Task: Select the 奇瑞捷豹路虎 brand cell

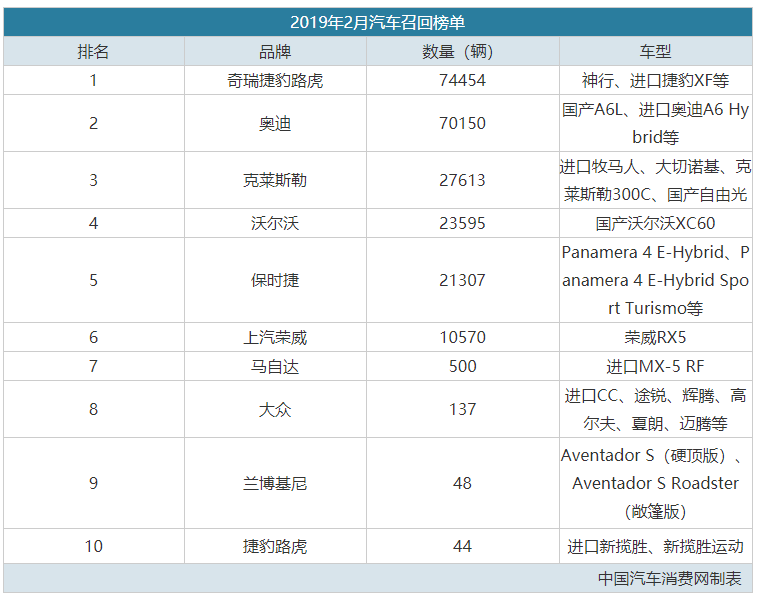Action: 275,80
